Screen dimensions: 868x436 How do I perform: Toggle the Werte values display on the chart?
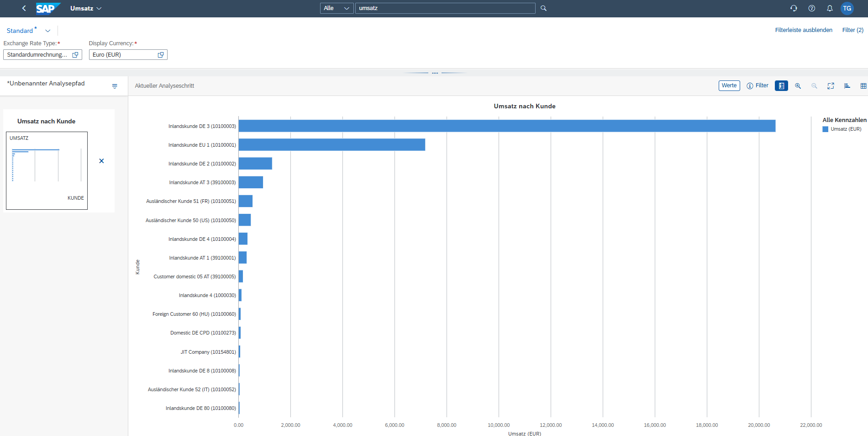point(729,85)
